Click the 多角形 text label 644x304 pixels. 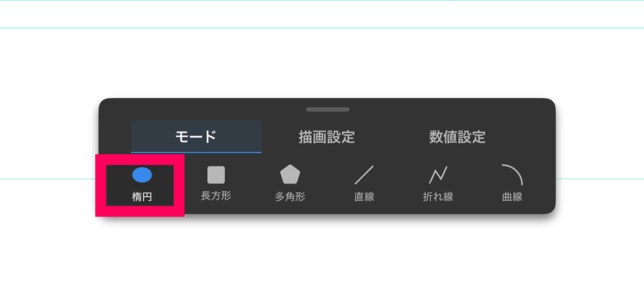290,197
